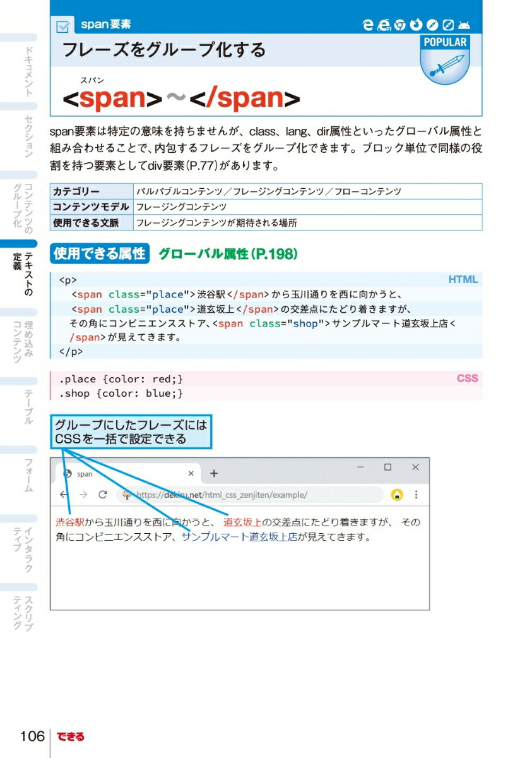This screenshot has height=758, width=532.
Task: Click the red 渋谷駅 text in browser
Action: tap(69, 522)
